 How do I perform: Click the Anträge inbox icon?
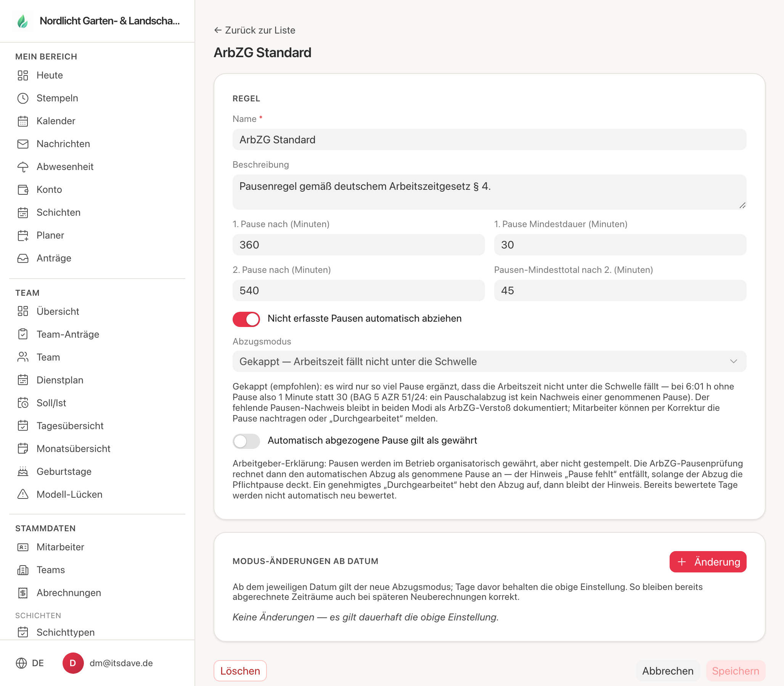pyautogui.click(x=22, y=258)
